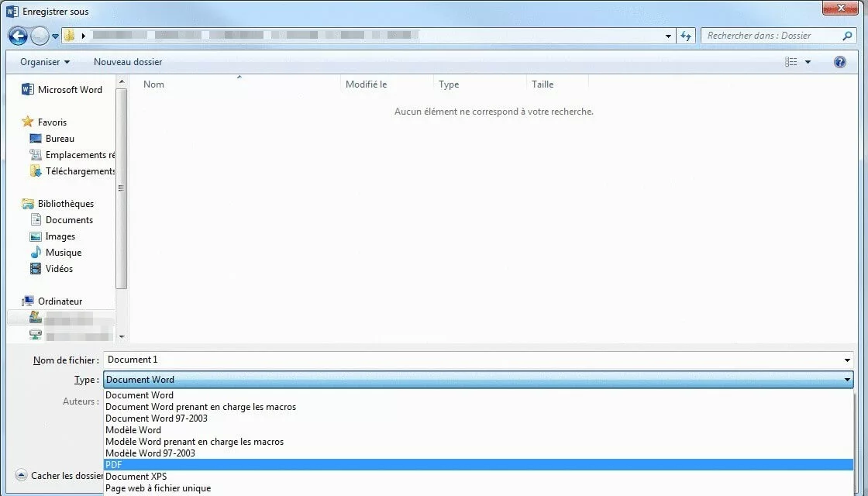The height and width of the screenshot is (496, 868).
Task: Click the refresh button beside address bar
Action: pyautogui.click(x=686, y=36)
